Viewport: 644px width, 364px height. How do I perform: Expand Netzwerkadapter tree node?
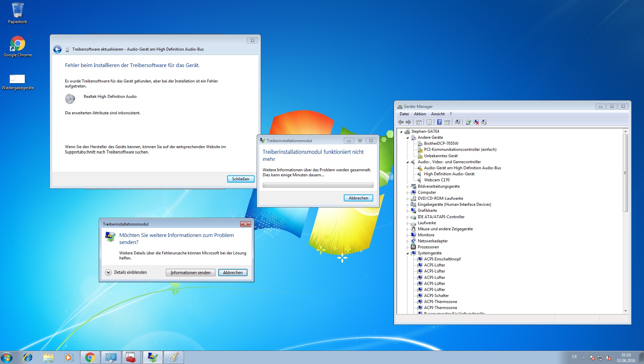tap(408, 241)
